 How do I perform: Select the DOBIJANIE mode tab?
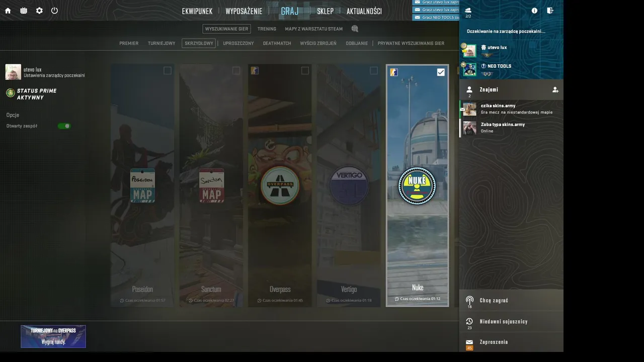point(357,43)
